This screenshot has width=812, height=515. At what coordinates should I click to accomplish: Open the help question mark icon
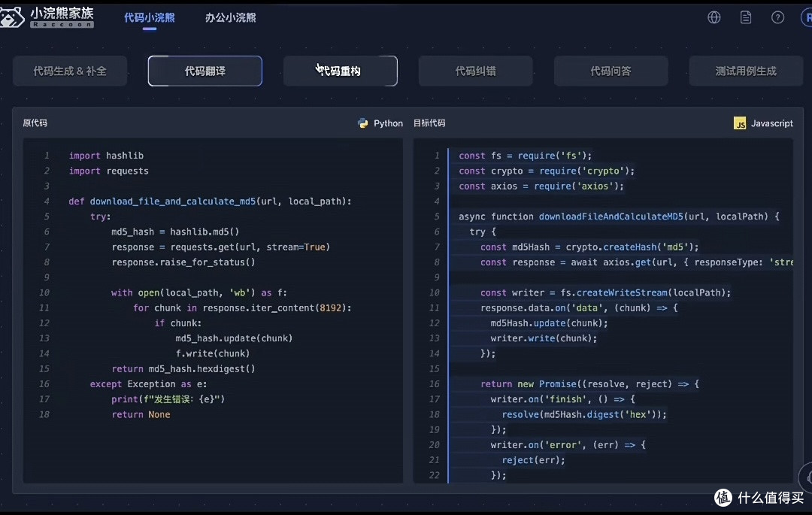tap(777, 17)
